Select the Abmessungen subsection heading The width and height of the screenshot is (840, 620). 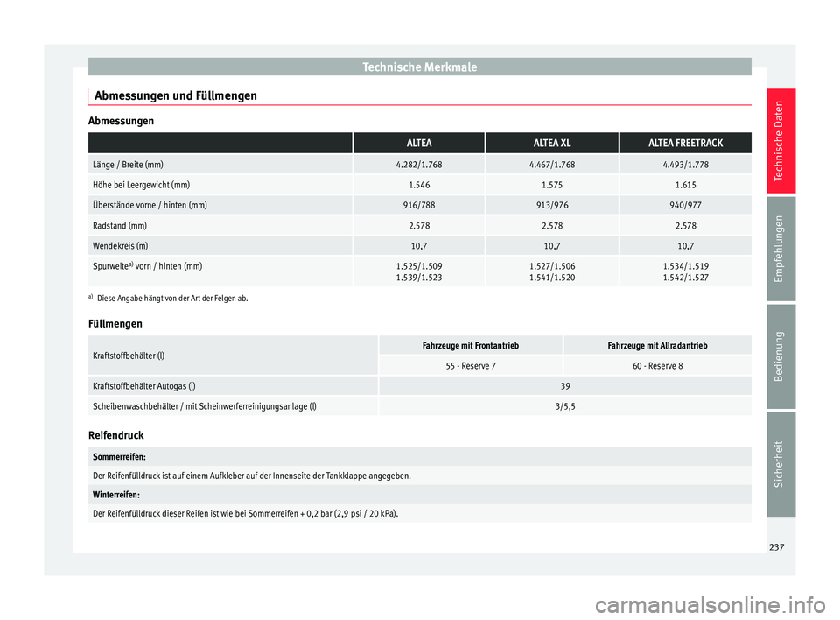click(121, 121)
